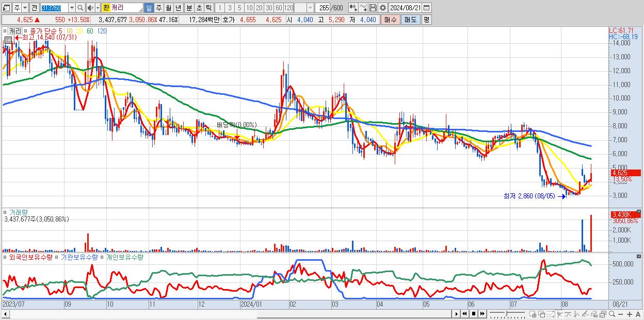The width and height of the screenshot is (644, 320).
Task: Select the 30 interval button
Action: [269, 8]
